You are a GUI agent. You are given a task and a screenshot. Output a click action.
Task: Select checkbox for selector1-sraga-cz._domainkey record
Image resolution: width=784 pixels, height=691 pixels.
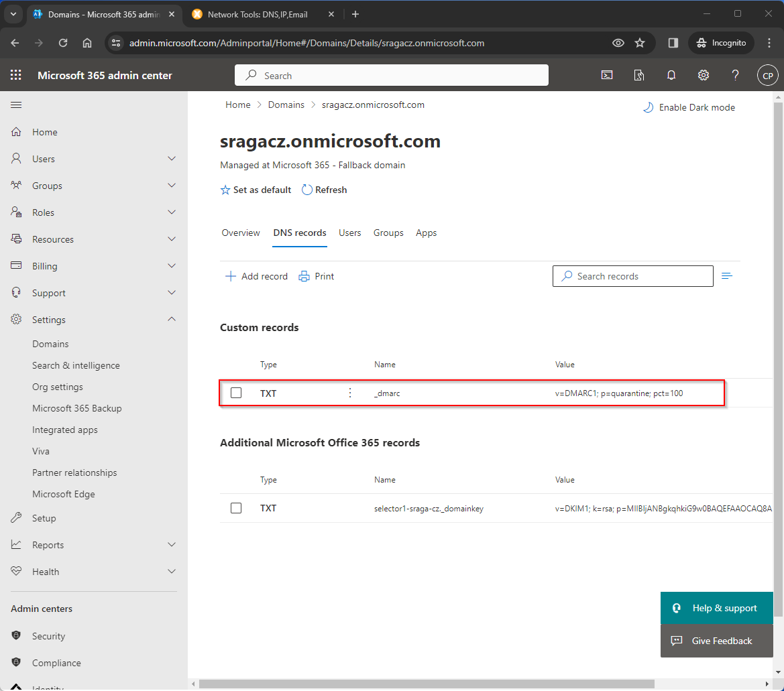(236, 508)
